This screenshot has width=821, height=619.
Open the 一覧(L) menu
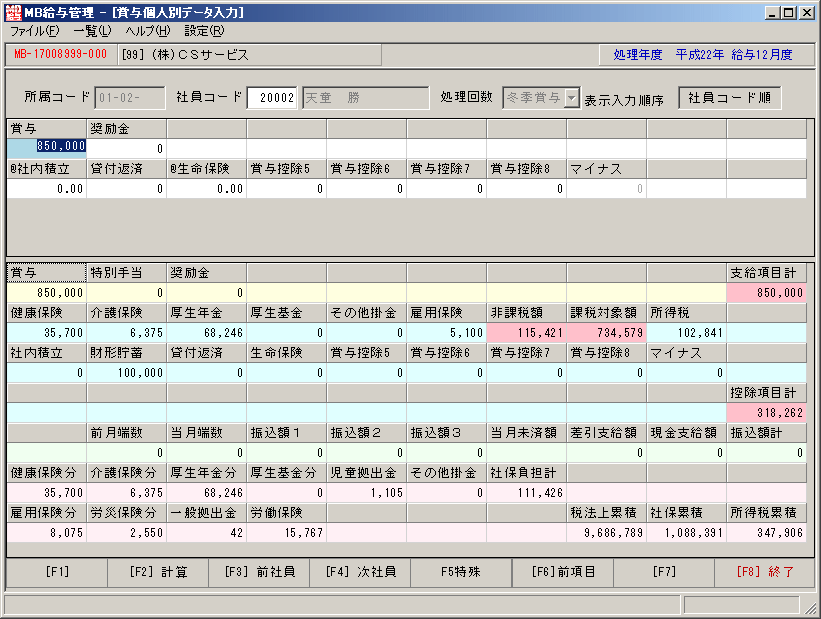(92, 31)
